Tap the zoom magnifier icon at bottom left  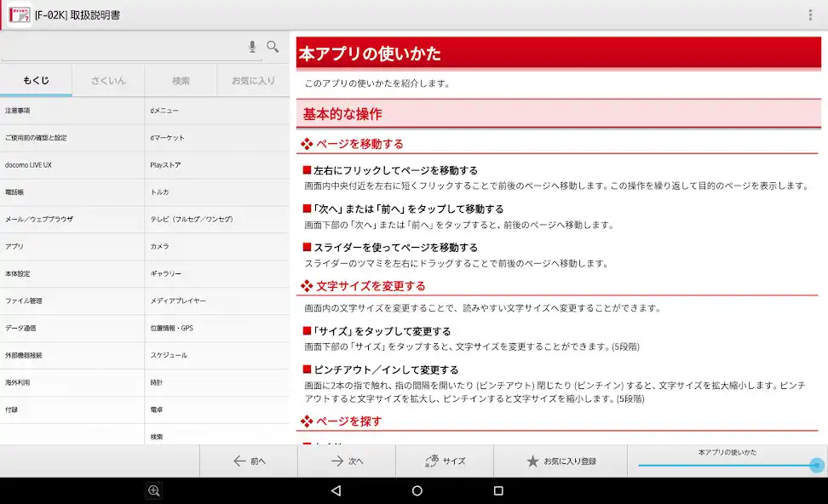pyautogui.click(x=153, y=490)
